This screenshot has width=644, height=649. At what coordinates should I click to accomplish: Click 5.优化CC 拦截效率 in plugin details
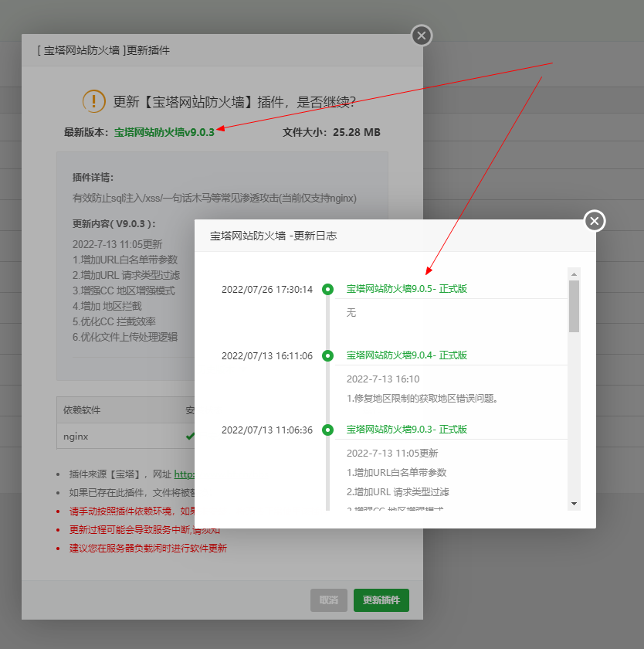(x=114, y=321)
